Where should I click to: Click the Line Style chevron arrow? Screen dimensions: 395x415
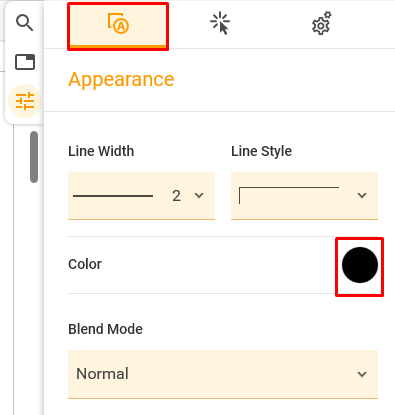[x=362, y=195]
